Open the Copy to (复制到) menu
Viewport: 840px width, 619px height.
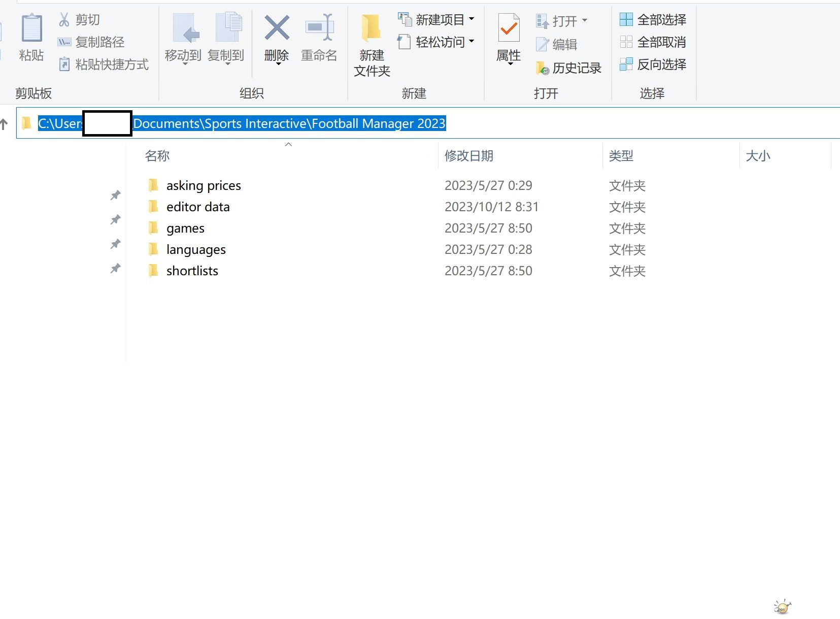click(x=226, y=39)
